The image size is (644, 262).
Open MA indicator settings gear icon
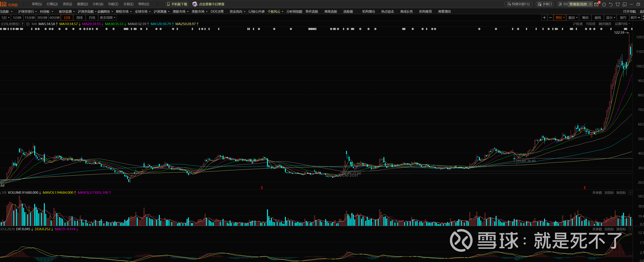coord(28,24)
